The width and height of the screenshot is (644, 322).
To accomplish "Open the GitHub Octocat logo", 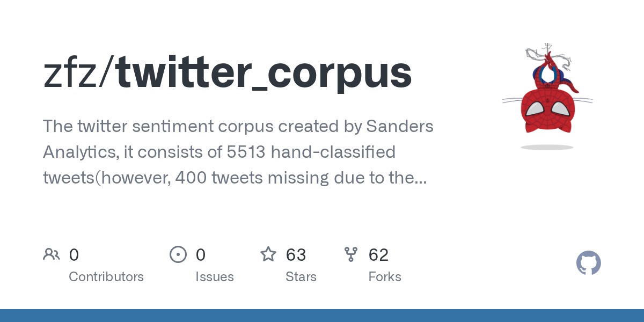I will tap(588, 264).
